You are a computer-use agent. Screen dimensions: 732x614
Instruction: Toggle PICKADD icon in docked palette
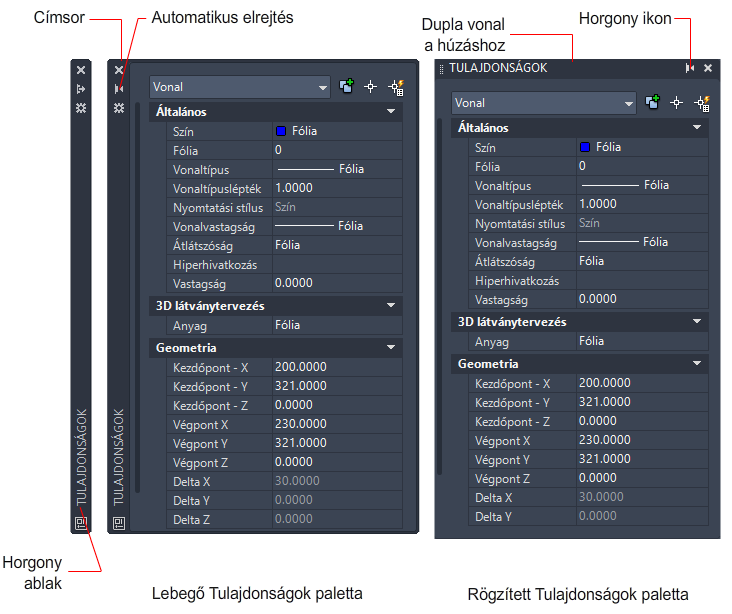click(x=652, y=102)
